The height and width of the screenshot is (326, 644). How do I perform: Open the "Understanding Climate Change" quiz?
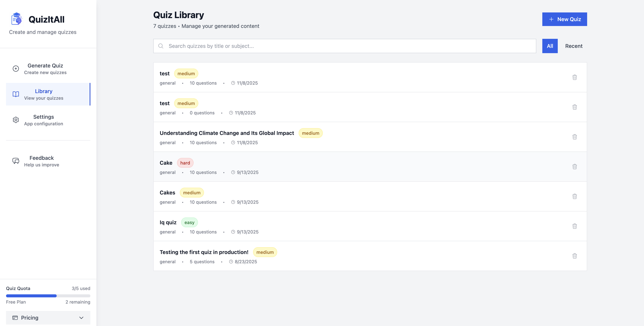[x=227, y=133]
